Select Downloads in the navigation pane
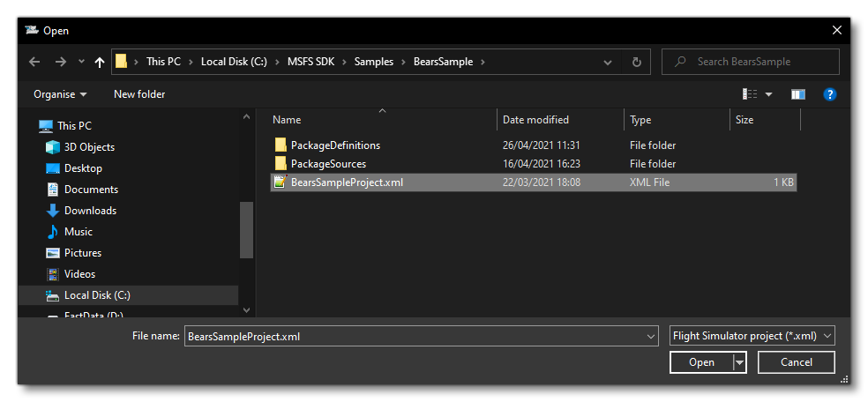This screenshot has height=402, width=868. 90,211
